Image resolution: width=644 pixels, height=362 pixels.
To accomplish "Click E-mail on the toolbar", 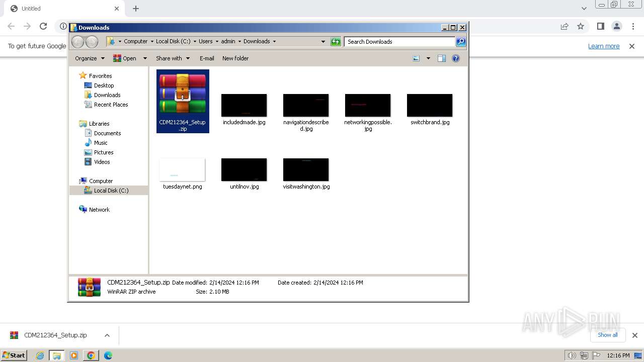I will (x=207, y=58).
